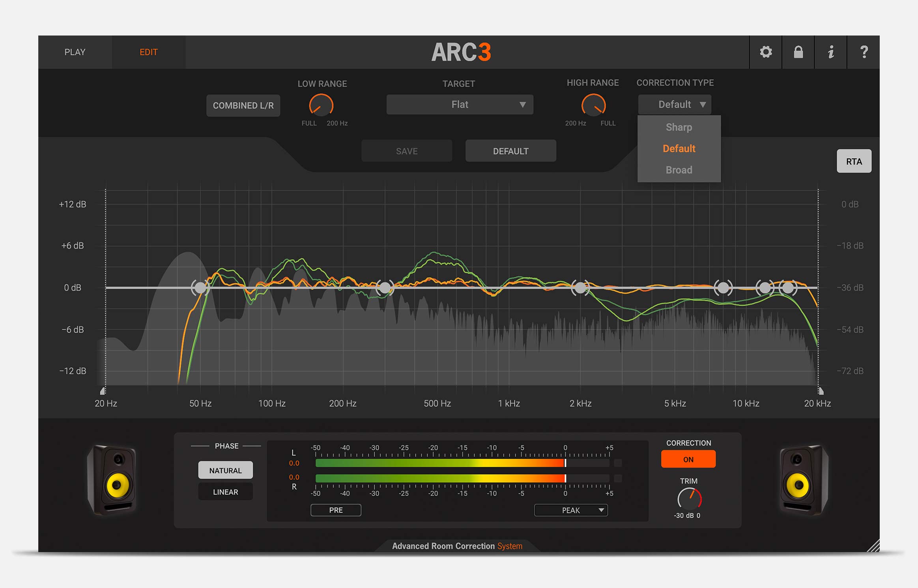Click the High Range knob
Screen dimensions: 918x588
[x=593, y=105]
